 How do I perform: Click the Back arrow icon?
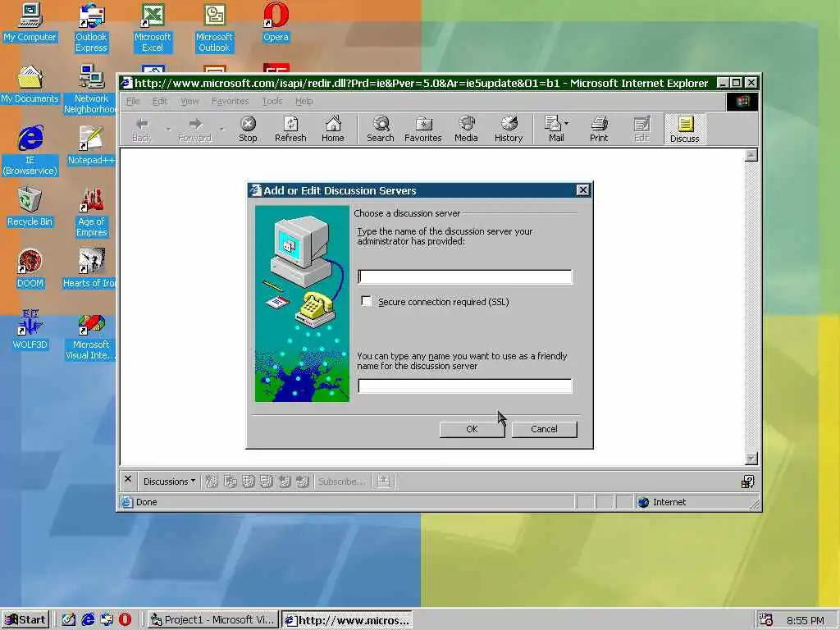pyautogui.click(x=142, y=129)
